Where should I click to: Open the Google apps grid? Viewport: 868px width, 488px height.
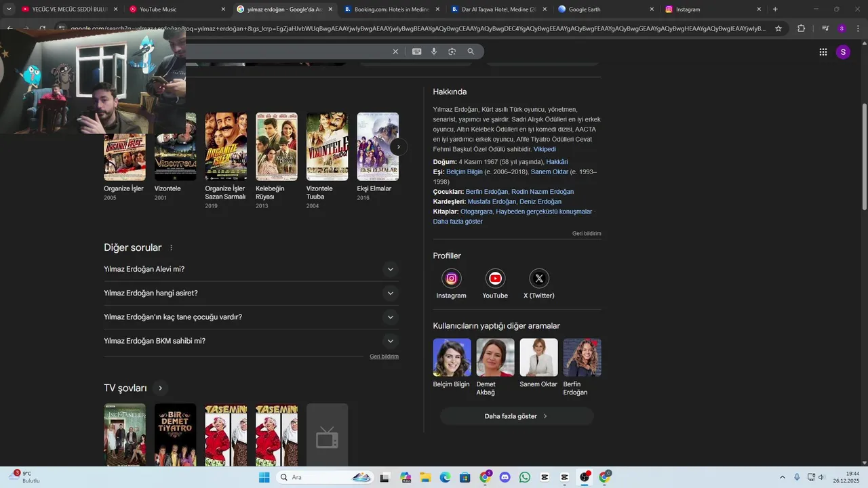pos(823,52)
